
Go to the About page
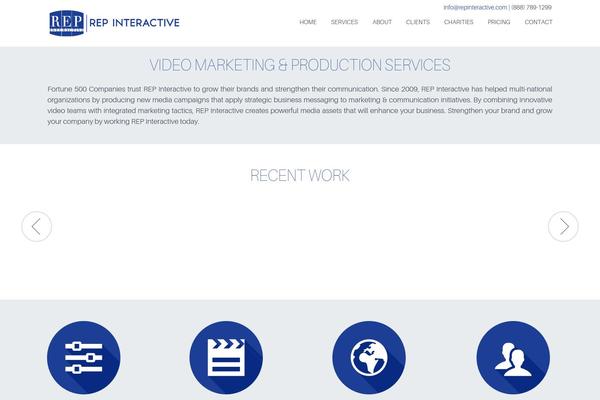click(x=382, y=22)
